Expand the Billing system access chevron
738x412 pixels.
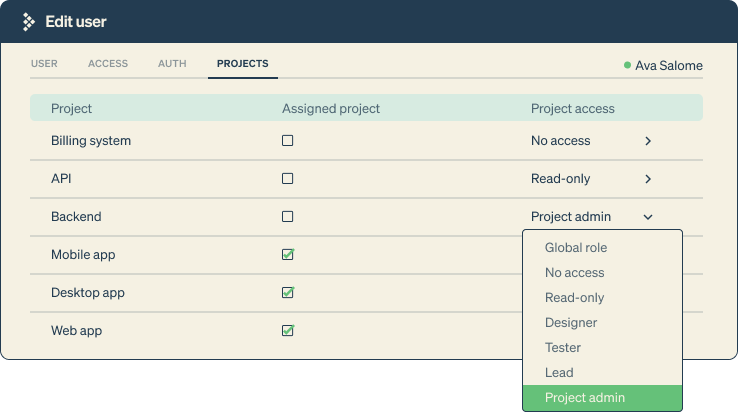[648, 141]
